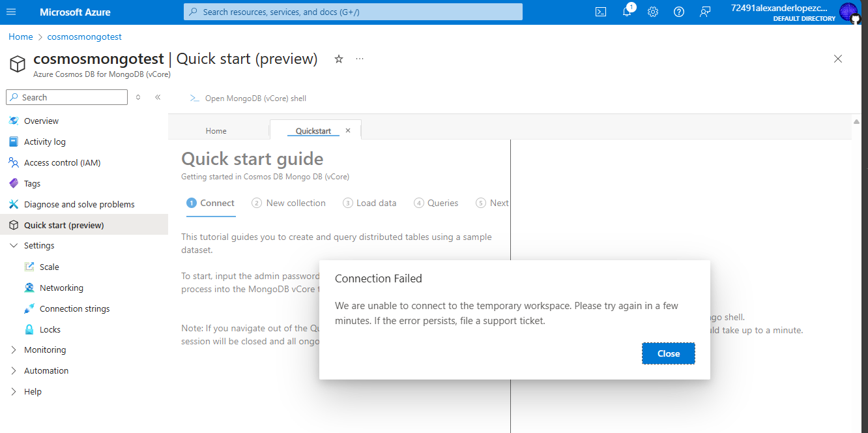Click the sidebar Search field
The height and width of the screenshot is (433, 868).
(x=66, y=97)
